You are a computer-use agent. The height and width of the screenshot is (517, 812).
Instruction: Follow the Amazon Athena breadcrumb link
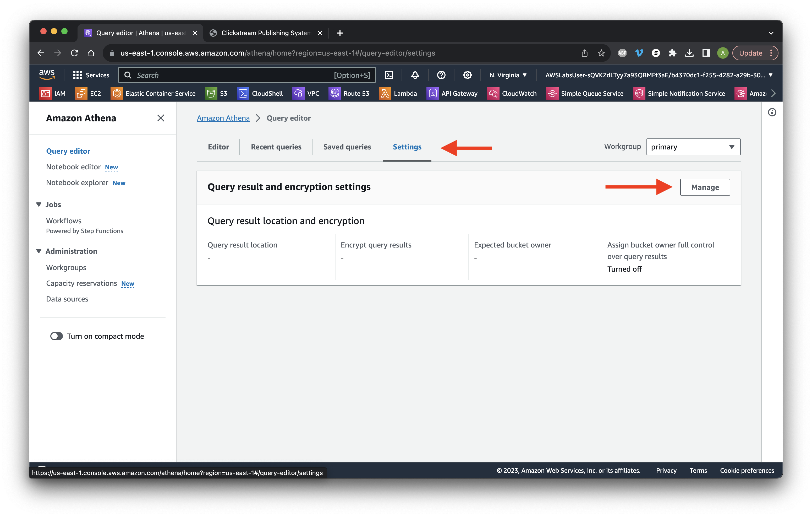point(223,118)
